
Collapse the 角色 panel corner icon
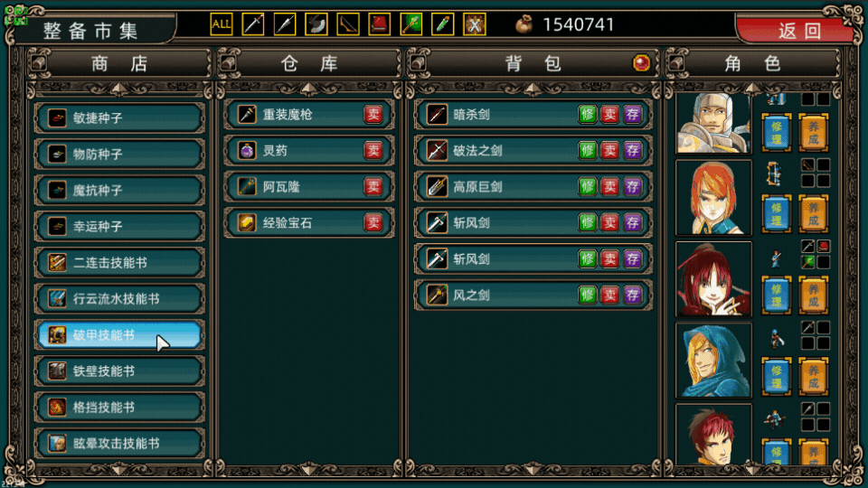click(675, 62)
